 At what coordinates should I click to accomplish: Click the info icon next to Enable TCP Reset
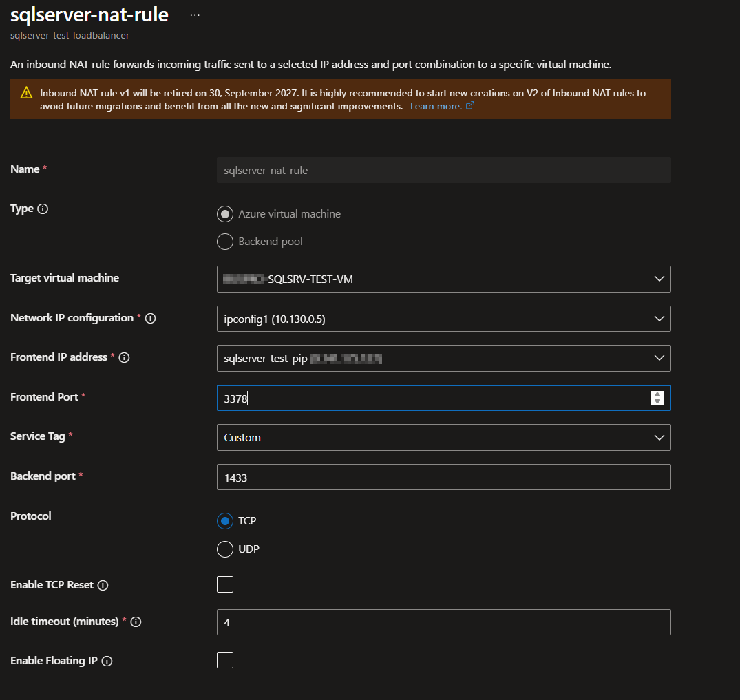[x=103, y=585]
